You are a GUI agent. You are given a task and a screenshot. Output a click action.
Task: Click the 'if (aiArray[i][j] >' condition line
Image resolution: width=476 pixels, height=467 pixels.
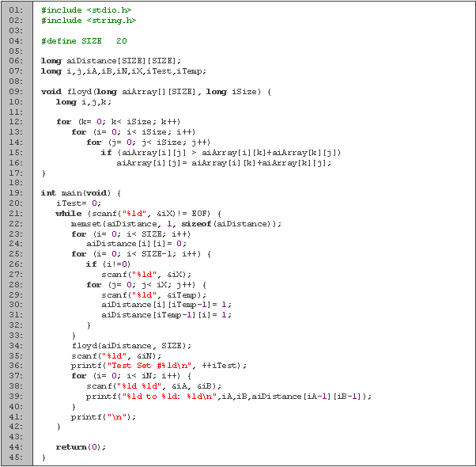[x=221, y=152]
